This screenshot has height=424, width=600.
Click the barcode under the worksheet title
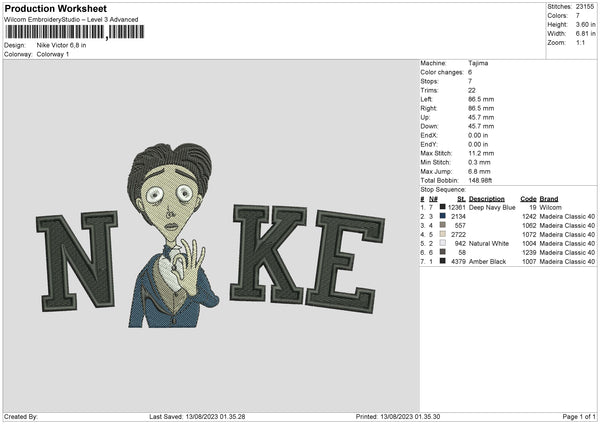tap(74, 32)
